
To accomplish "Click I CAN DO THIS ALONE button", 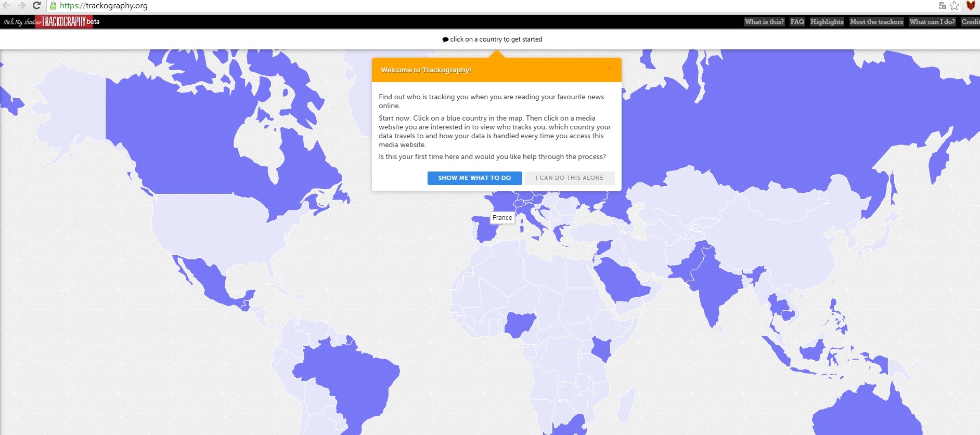I will (x=570, y=178).
